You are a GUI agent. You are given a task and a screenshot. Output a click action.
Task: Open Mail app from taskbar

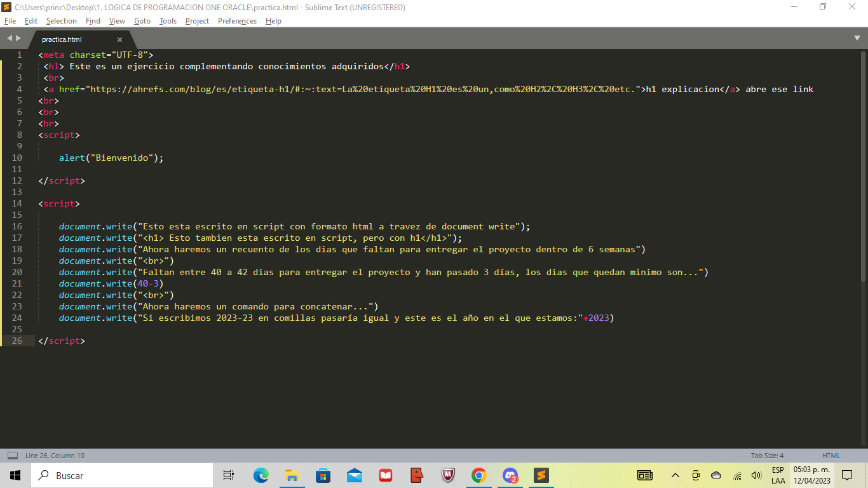(x=355, y=475)
